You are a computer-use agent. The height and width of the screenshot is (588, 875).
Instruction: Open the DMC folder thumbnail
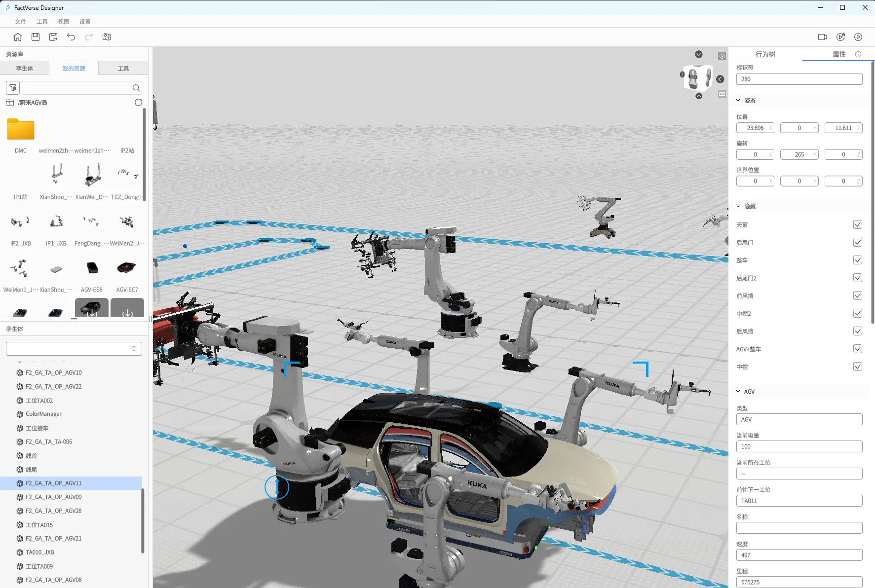coord(21,130)
